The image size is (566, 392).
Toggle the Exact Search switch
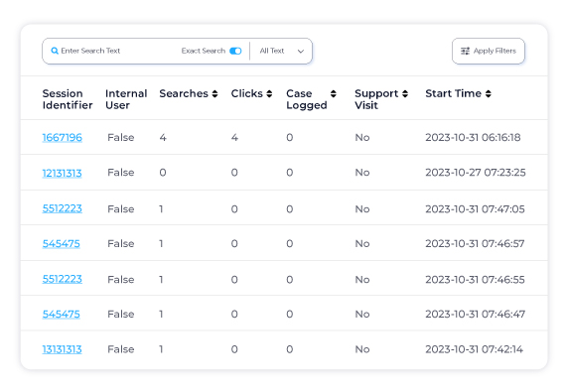point(235,51)
